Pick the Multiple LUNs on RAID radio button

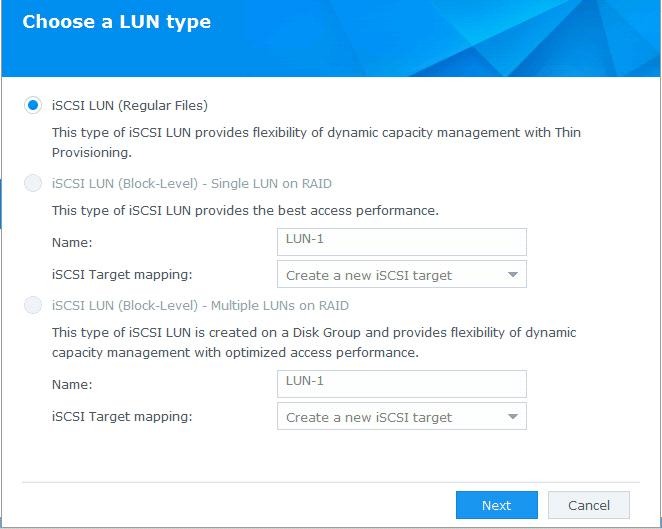(x=34, y=305)
